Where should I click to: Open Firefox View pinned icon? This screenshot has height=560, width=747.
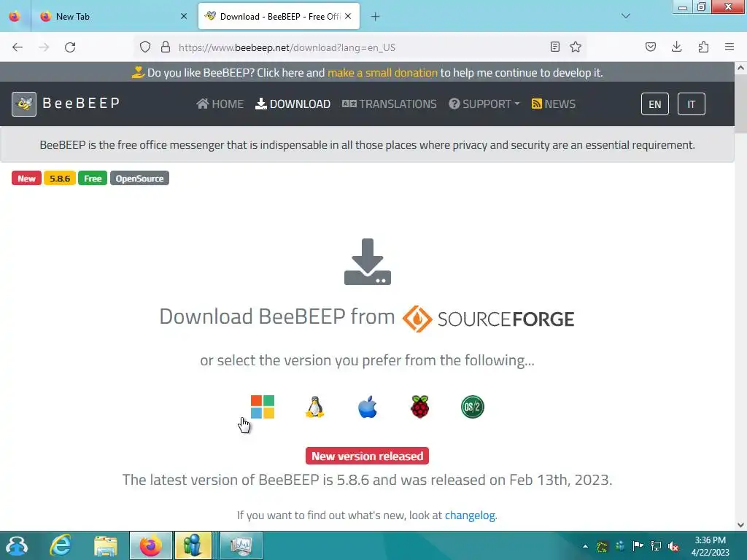point(15,16)
